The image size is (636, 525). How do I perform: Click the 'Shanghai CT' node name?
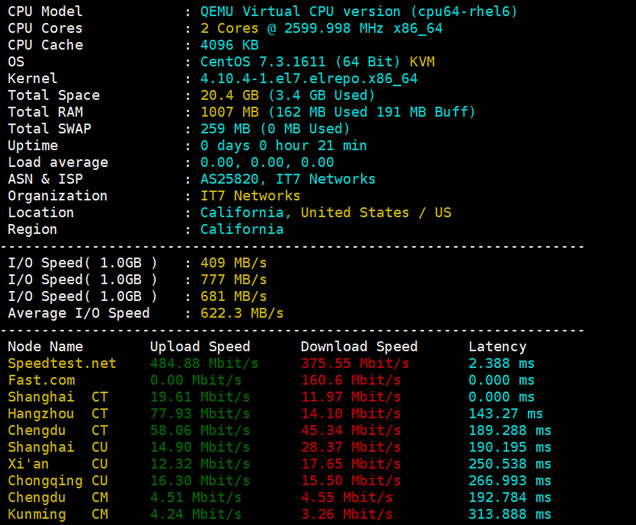pos(58,397)
